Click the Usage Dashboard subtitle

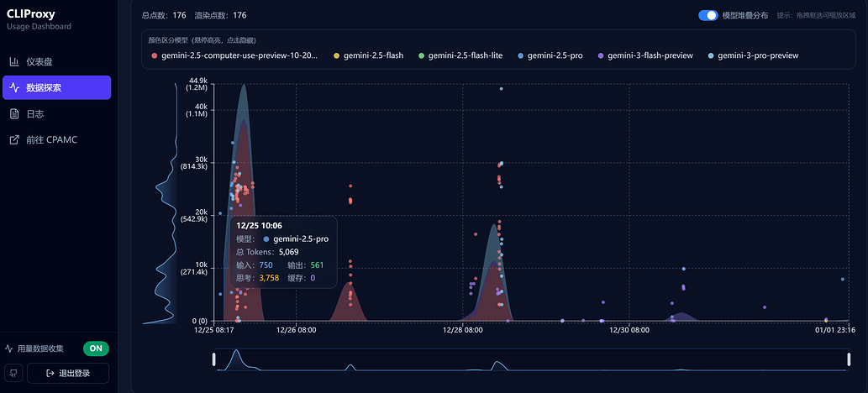[39, 27]
